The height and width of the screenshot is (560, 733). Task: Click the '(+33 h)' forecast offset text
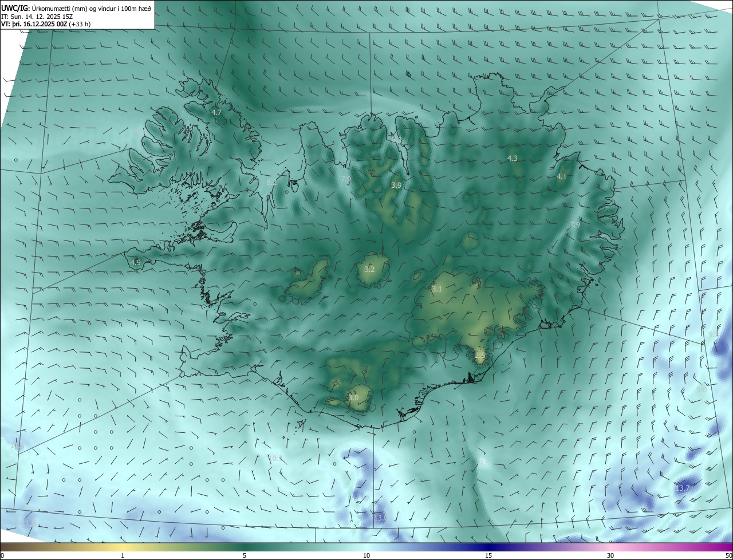[x=80, y=24]
